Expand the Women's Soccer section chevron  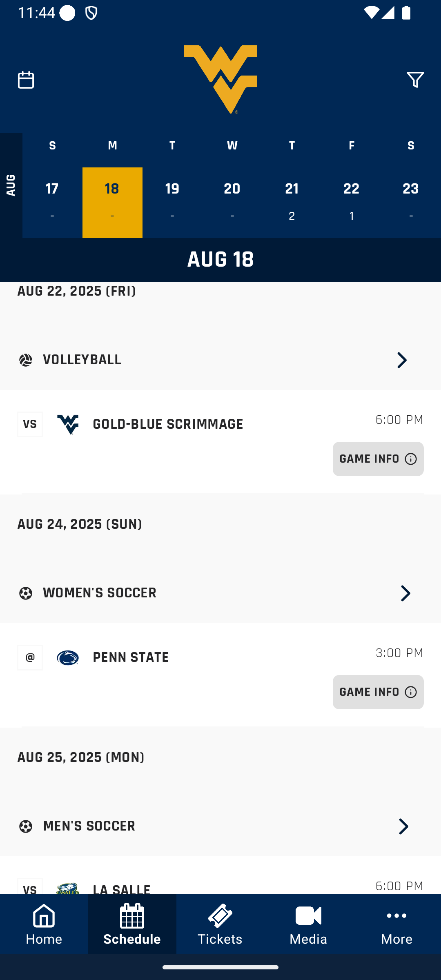pyautogui.click(x=405, y=593)
